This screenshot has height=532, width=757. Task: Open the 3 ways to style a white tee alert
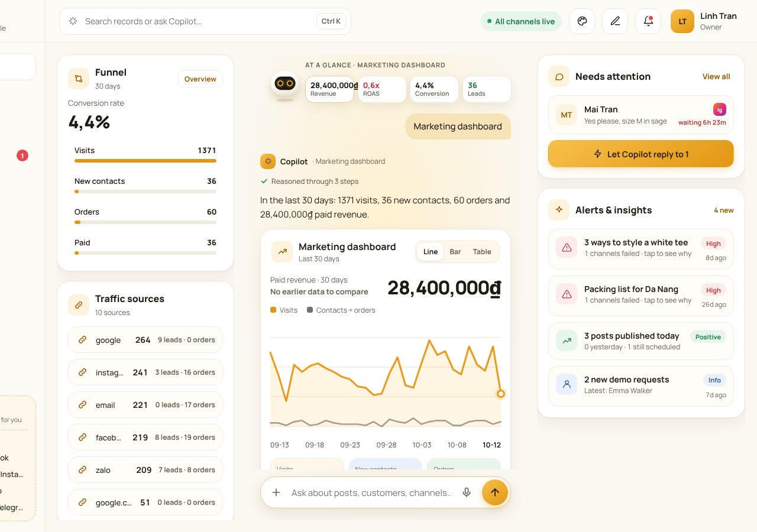click(641, 249)
